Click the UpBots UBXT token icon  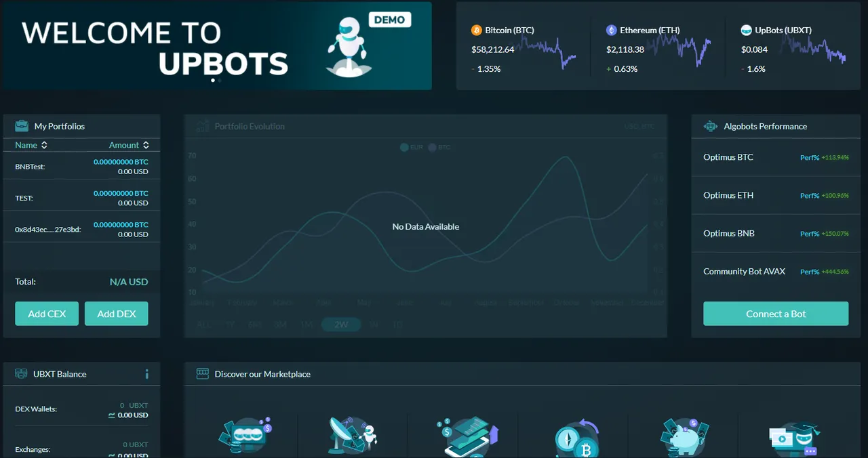[x=746, y=30]
